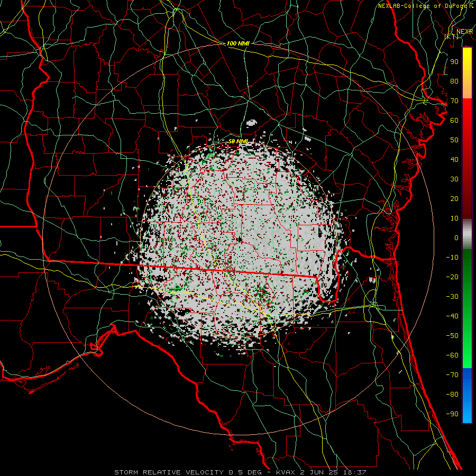
Task: Click the 50 NMI range ring label
Action: click(x=238, y=141)
